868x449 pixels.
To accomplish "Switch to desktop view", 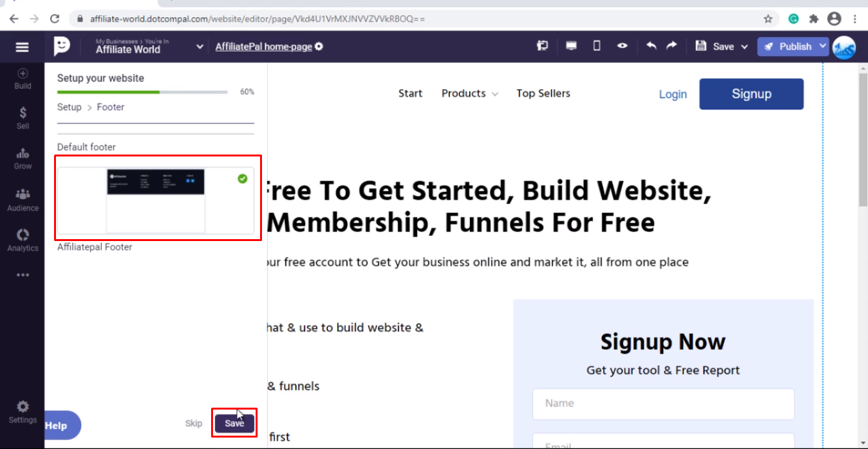I will 571,46.
